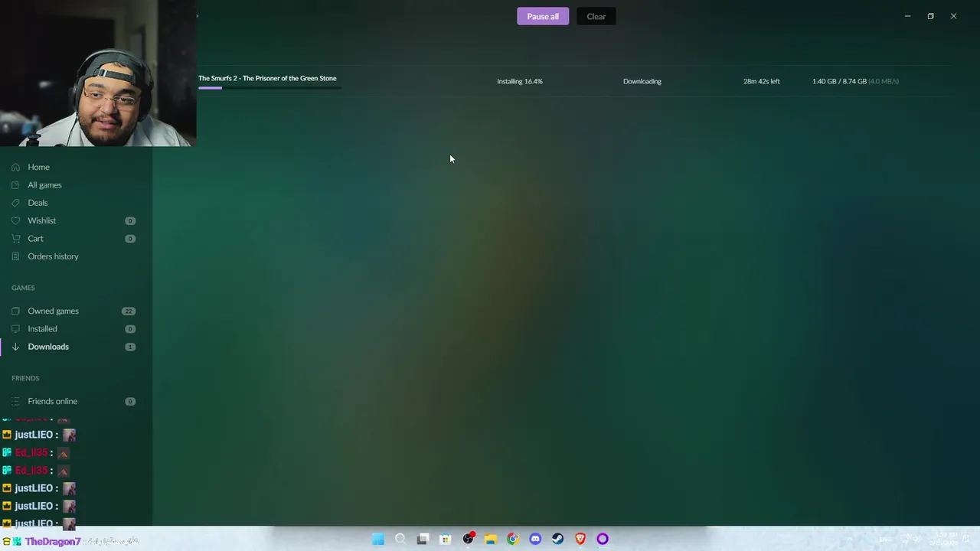Click the '28m 42s left' time estimate
980x551 pixels.
point(762,81)
